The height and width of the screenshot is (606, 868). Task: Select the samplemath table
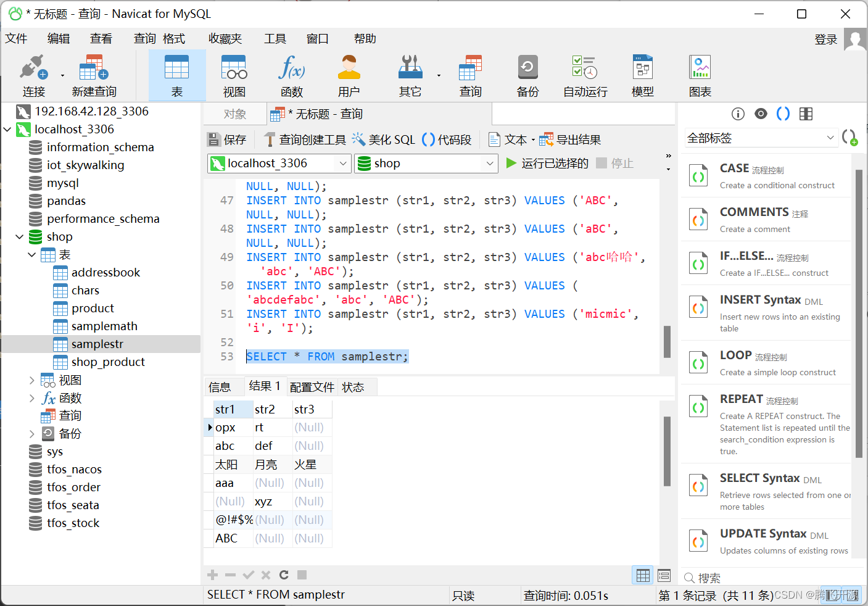tap(104, 326)
